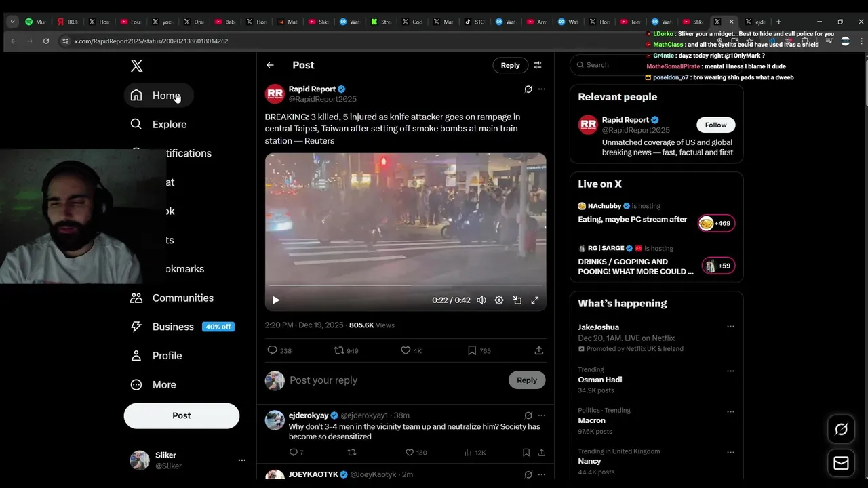Click the @RapidReport2025 handle on the post

tap(322, 99)
